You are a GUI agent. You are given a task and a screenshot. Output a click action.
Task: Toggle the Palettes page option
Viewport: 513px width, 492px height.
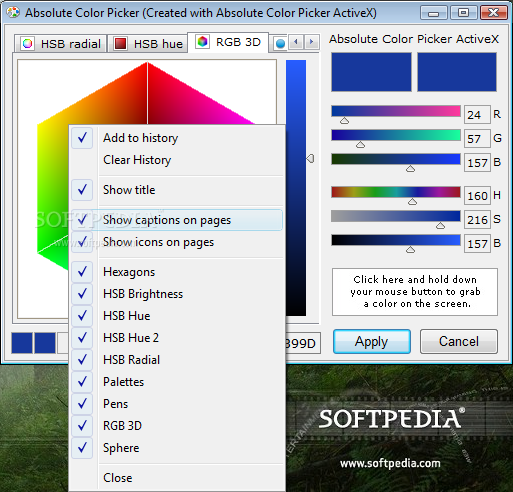click(x=177, y=382)
